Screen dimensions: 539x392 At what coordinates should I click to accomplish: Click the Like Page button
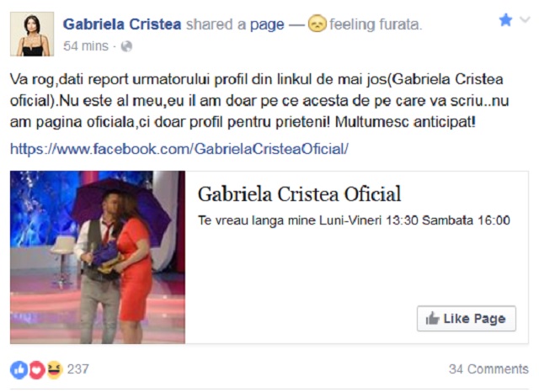[x=467, y=319]
